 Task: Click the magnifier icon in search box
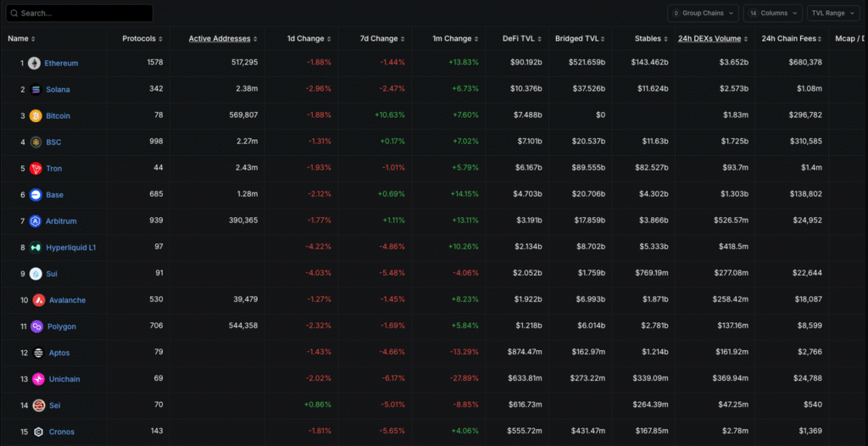14,14
